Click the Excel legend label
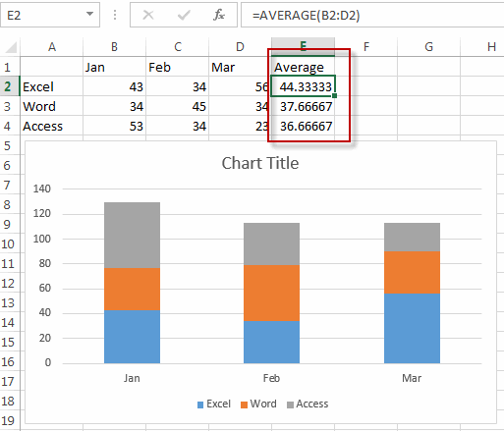This screenshot has width=504, height=431. coord(218,404)
